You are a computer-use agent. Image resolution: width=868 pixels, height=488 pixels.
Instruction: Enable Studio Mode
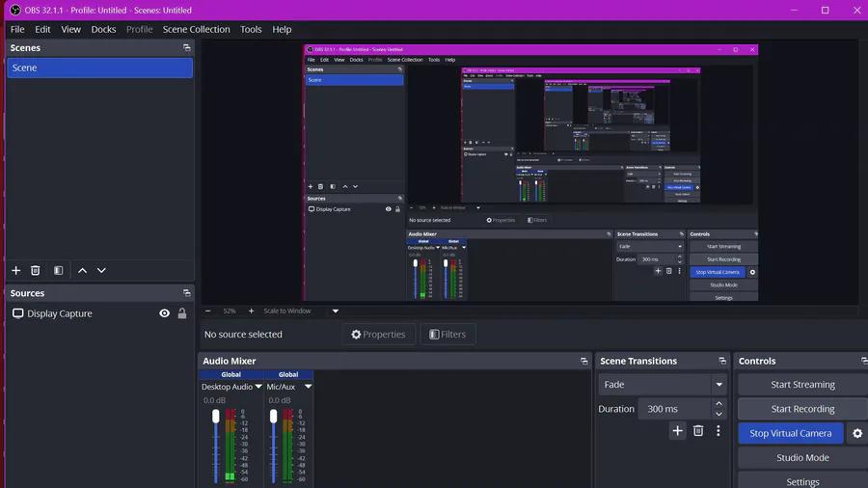802,457
